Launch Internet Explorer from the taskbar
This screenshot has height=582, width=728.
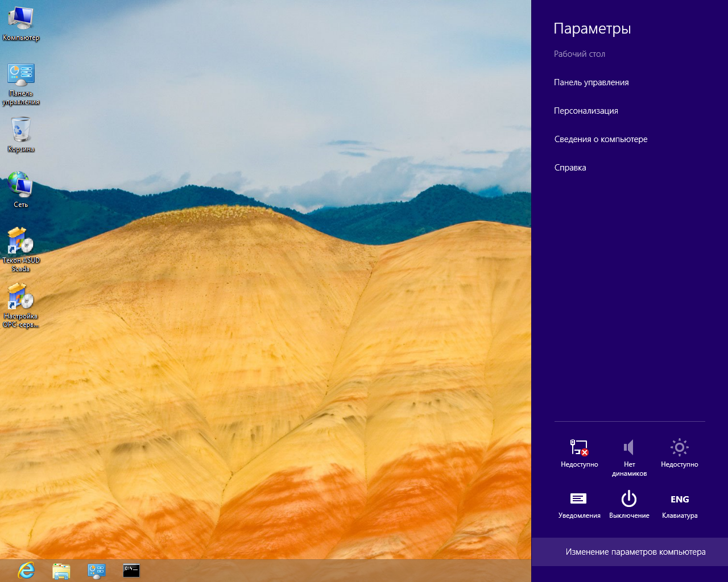26,570
